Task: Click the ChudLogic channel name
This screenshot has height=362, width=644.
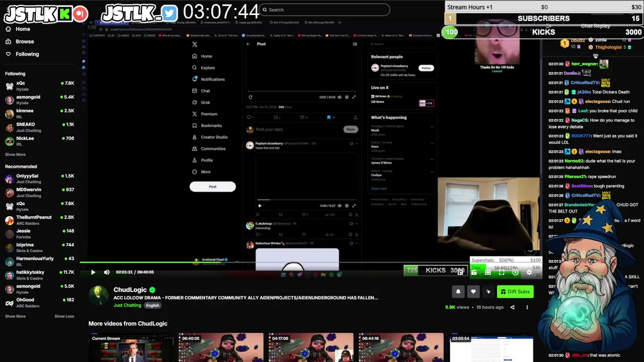Action: click(x=130, y=290)
